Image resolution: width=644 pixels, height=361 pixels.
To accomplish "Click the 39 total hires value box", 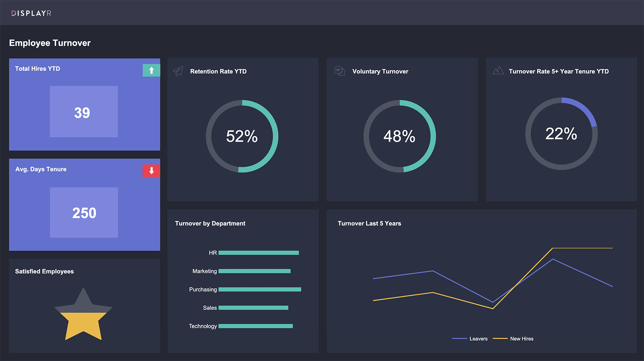I will click(84, 112).
